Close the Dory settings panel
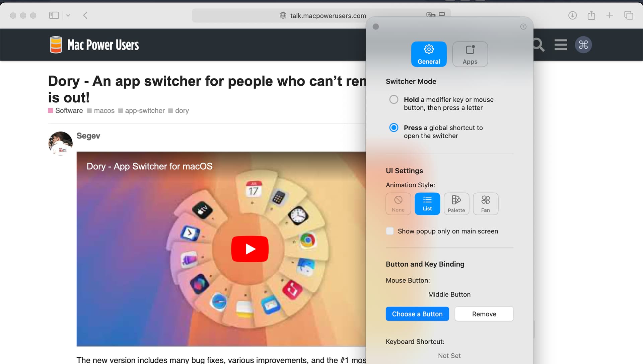This screenshot has width=643, height=364. (376, 27)
